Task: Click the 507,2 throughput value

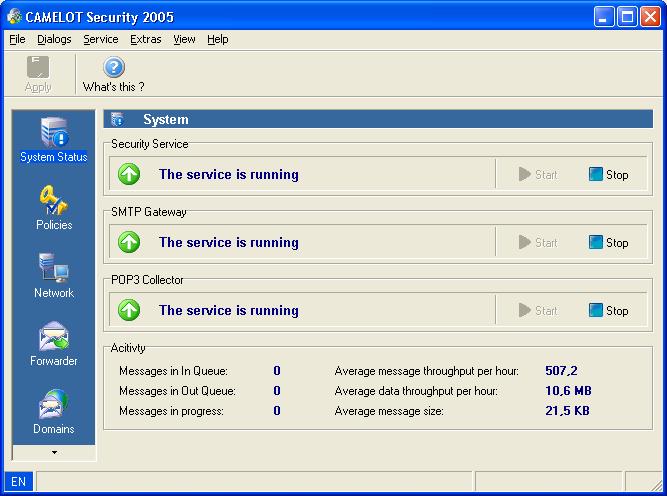Action: tap(561, 371)
